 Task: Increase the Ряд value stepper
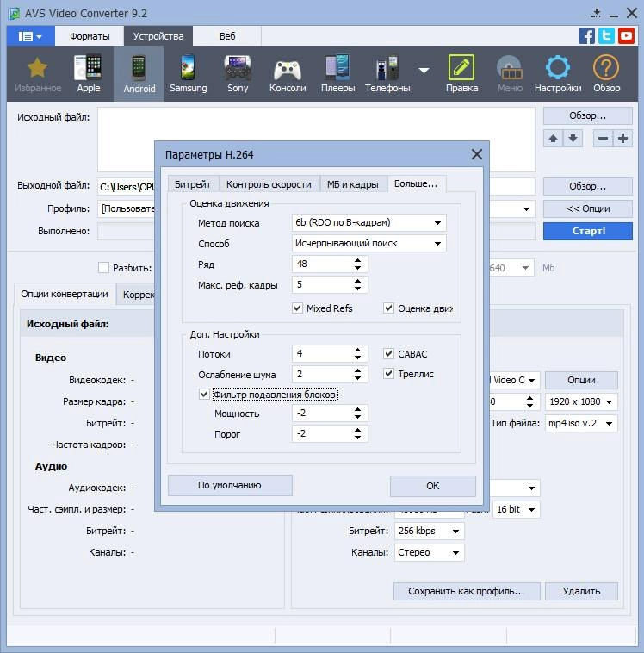357,260
